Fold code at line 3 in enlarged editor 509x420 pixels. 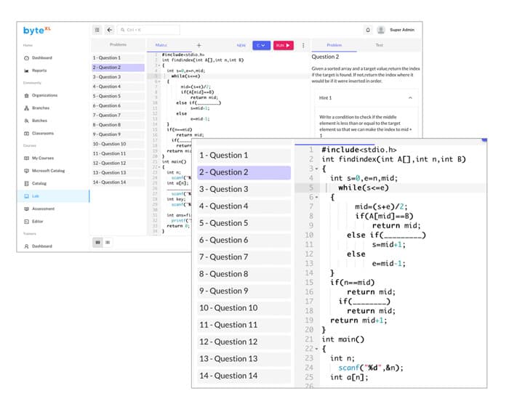click(x=316, y=169)
